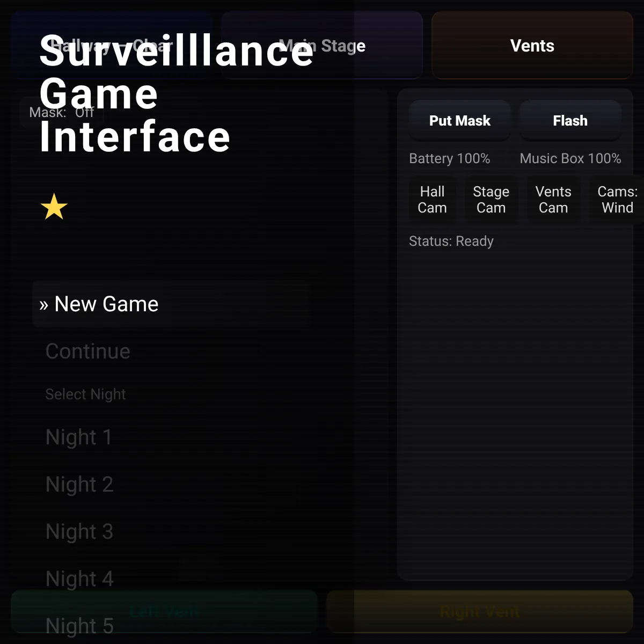This screenshot has width=644, height=644.
Task: Switch to Vents Cam
Action: (x=553, y=200)
